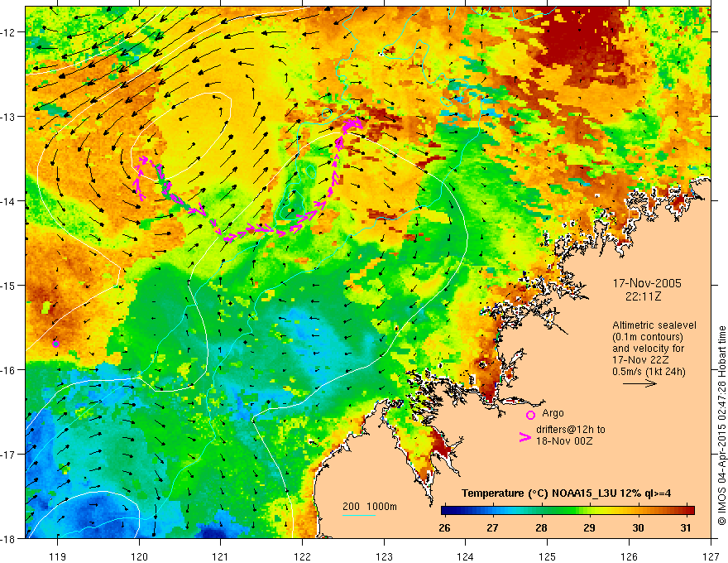Click the time label 22:11Z
Screen dimensions: 728x563
pyautogui.click(x=643, y=296)
